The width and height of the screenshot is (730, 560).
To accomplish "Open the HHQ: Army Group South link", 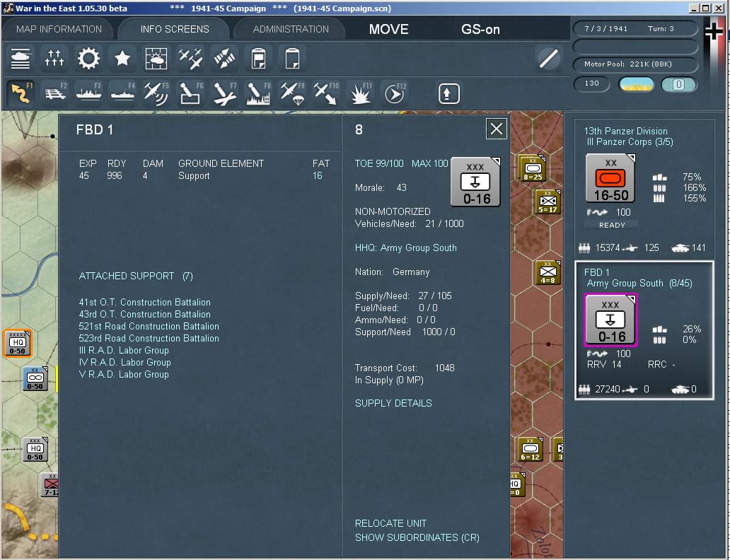I will (x=405, y=247).
